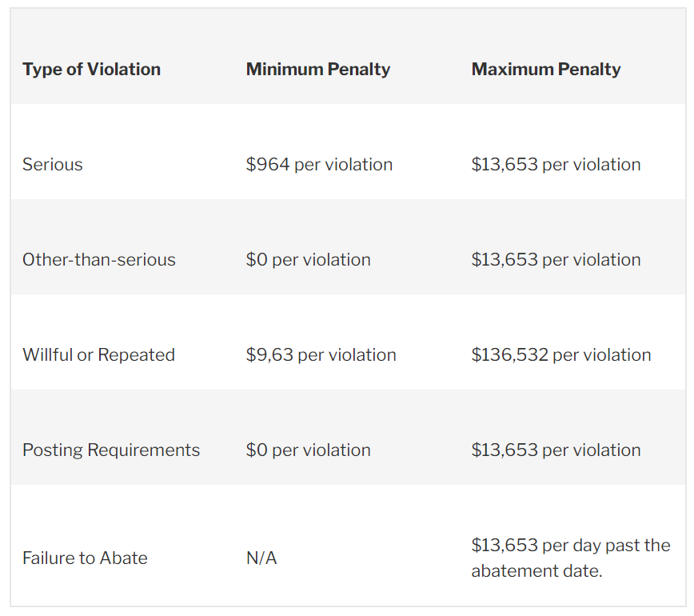Image resolution: width=694 pixels, height=616 pixels.
Task: Select Posting Requirements minimum '$0 per violation'
Action: point(308,450)
